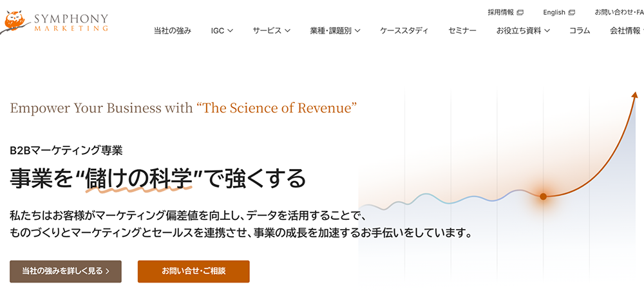Expand the 業種・課題別 dropdown chevron
The height and width of the screenshot is (298, 644).
click(x=357, y=30)
